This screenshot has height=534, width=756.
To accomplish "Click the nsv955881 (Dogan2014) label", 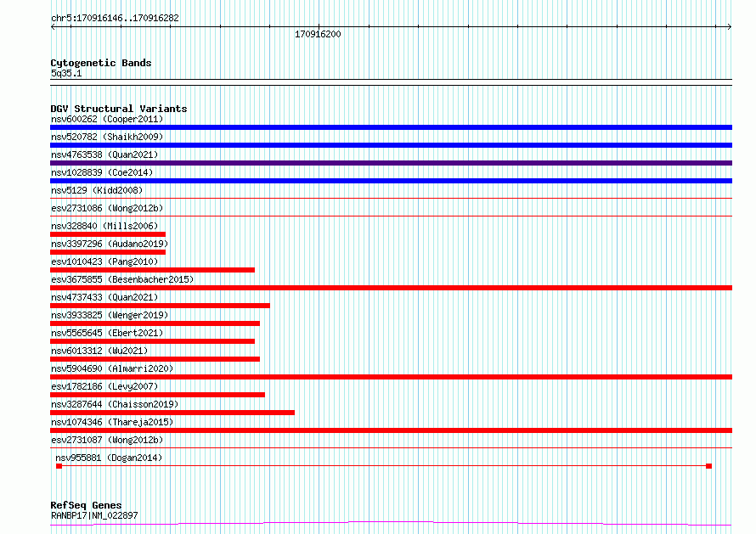I will (109, 458).
